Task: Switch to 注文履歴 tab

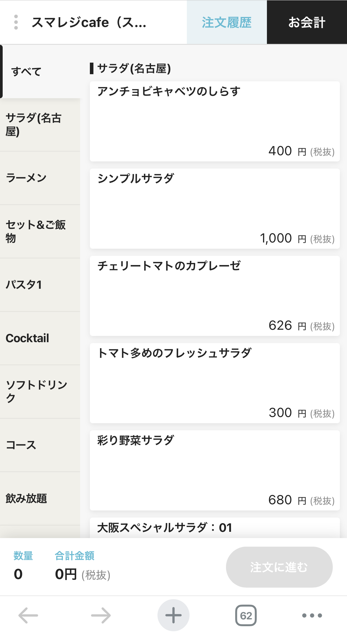Action: [x=227, y=22]
